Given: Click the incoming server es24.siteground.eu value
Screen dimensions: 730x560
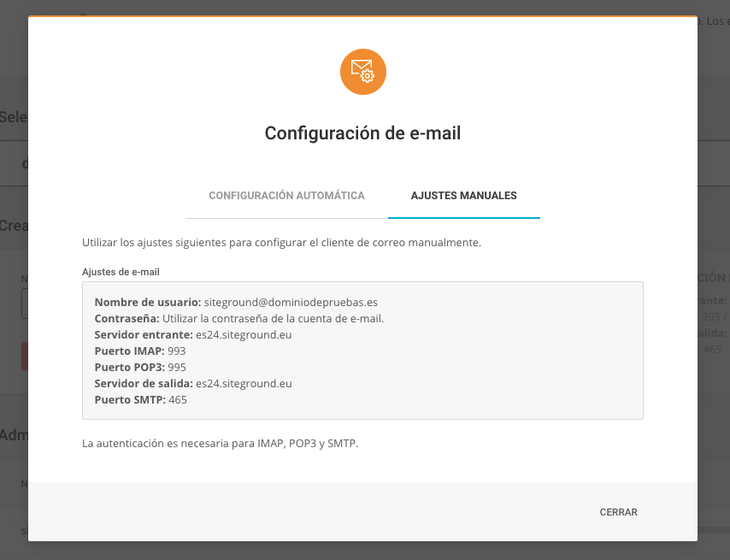Looking at the screenshot, I should 244,334.
